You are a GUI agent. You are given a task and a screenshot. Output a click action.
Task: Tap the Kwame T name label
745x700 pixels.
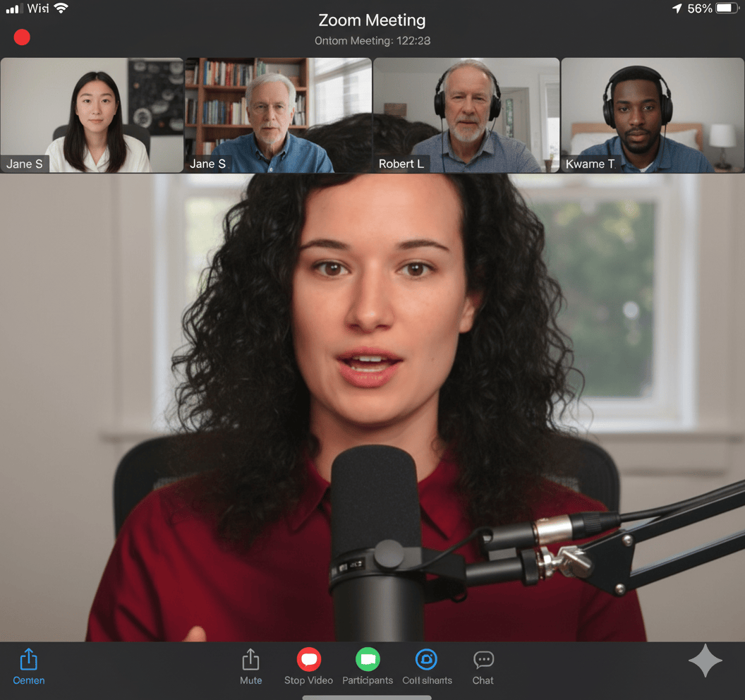590,164
